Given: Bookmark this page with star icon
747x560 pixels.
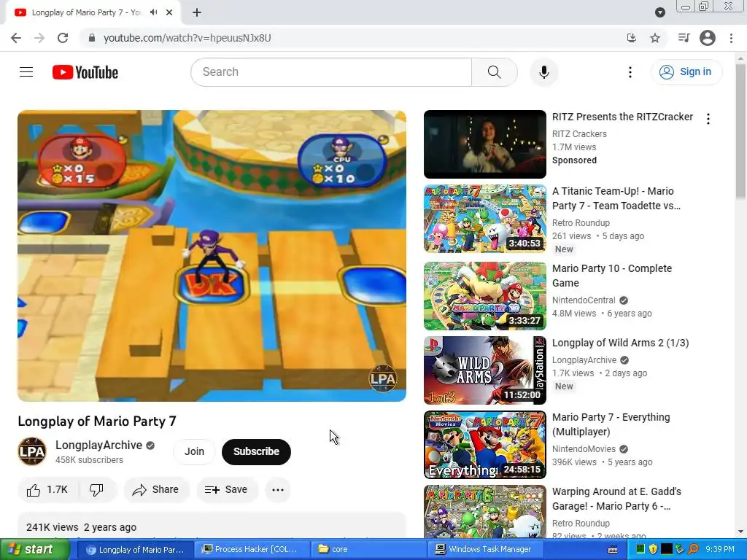Looking at the screenshot, I should 655,38.
